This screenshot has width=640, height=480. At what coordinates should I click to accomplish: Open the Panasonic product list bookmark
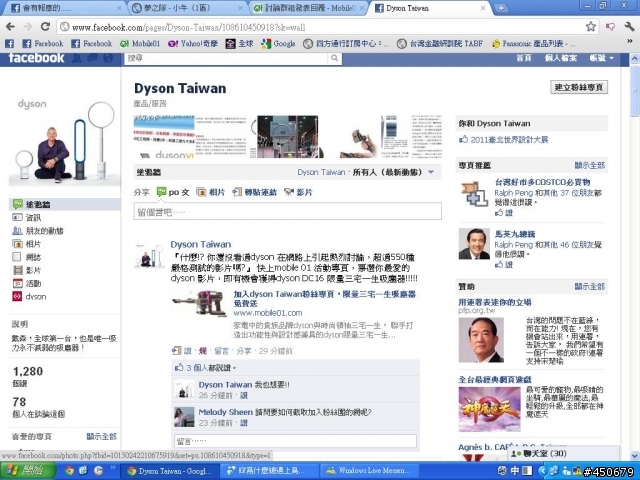coord(533,43)
